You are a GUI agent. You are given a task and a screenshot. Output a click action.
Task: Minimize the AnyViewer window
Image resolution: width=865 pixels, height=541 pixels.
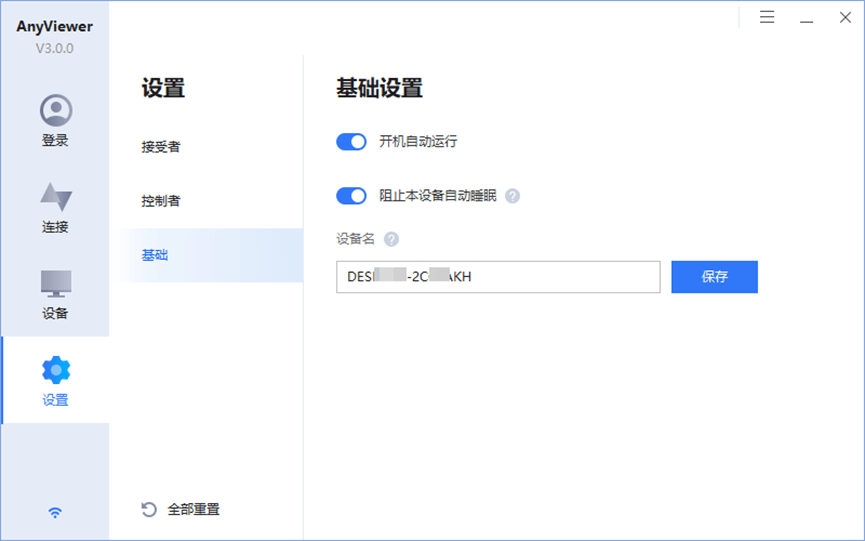806,17
